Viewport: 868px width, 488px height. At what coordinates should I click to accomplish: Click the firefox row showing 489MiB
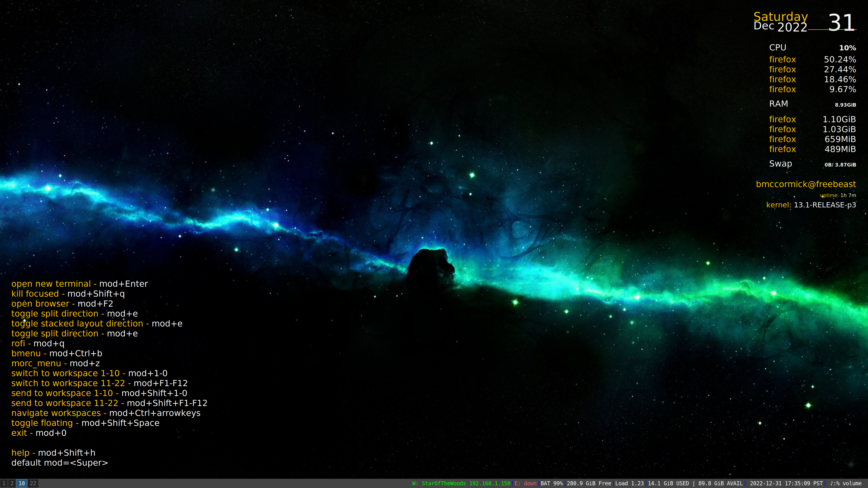[812, 149]
